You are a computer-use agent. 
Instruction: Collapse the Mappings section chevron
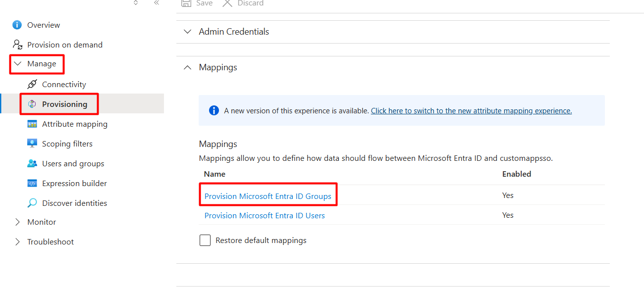(187, 67)
